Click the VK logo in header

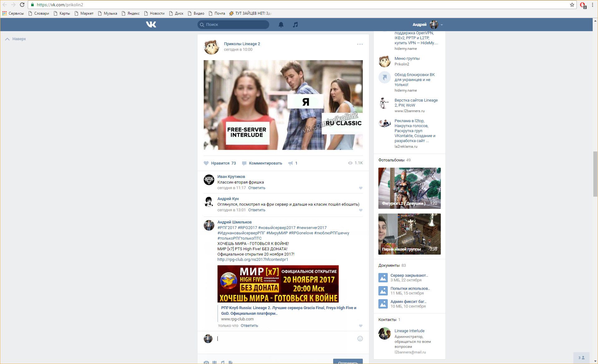pyautogui.click(x=151, y=24)
